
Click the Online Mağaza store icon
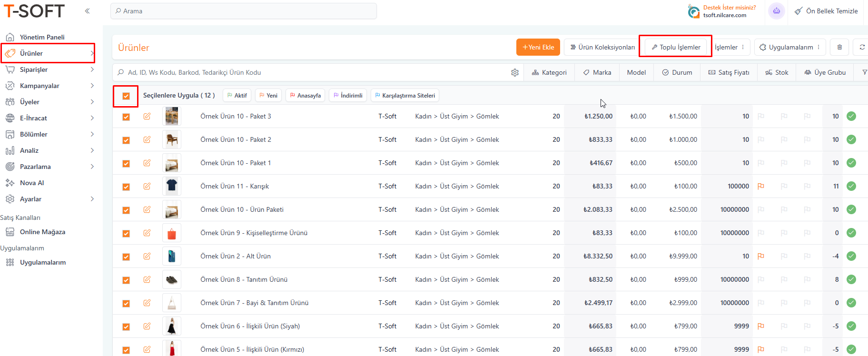click(x=10, y=232)
